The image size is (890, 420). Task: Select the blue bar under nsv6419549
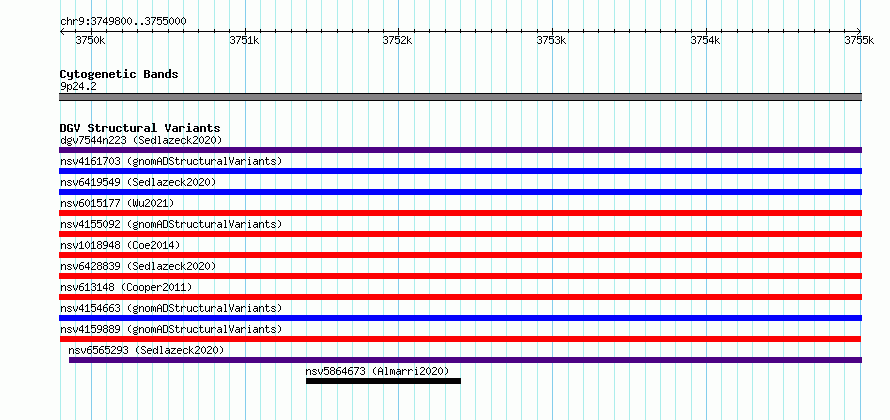click(x=460, y=192)
